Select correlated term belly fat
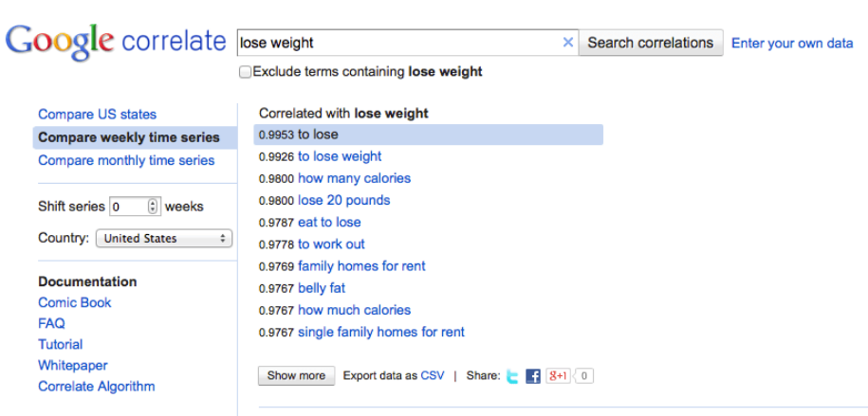Image resolution: width=868 pixels, height=416 pixels. pyautogui.click(x=322, y=288)
